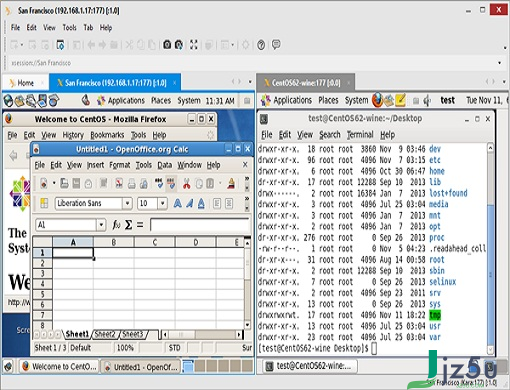
Task: Click Firefox launcher icon in right CentOS panel
Action: tap(377, 100)
